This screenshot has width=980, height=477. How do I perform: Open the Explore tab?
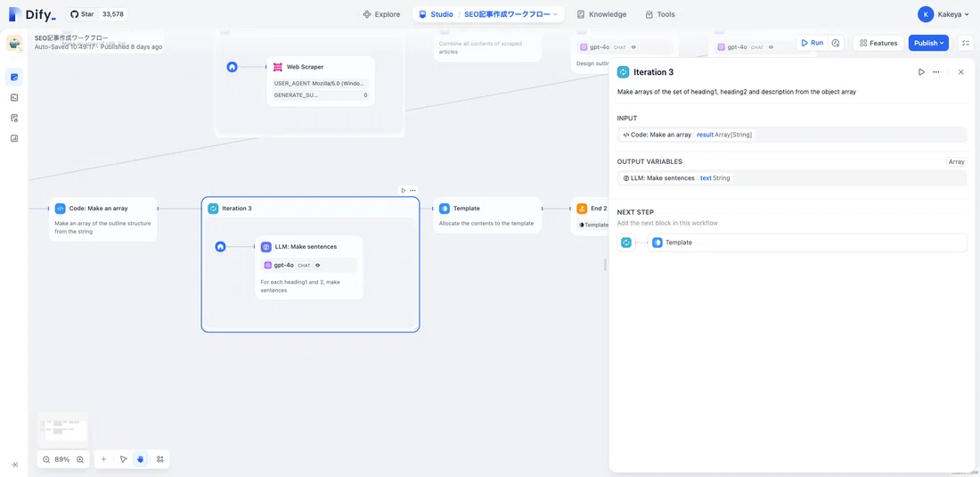[x=381, y=13]
